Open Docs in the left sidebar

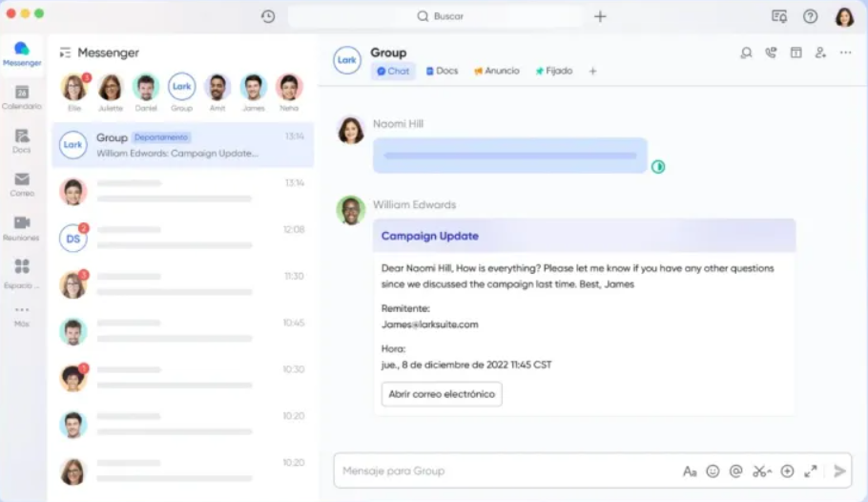[x=22, y=140]
